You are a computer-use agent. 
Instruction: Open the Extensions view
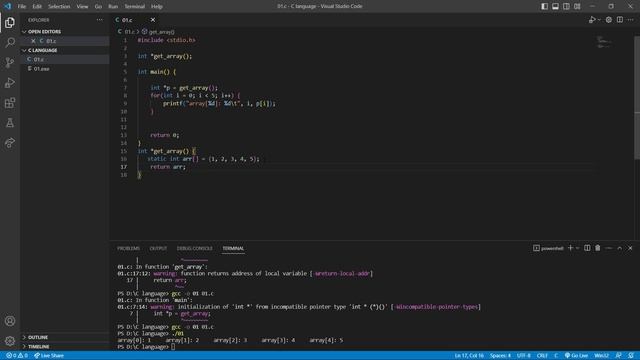click(x=10, y=102)
